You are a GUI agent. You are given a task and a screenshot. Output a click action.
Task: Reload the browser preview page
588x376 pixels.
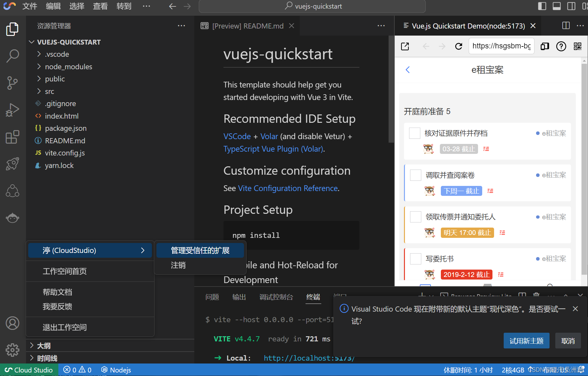[459, 46]
